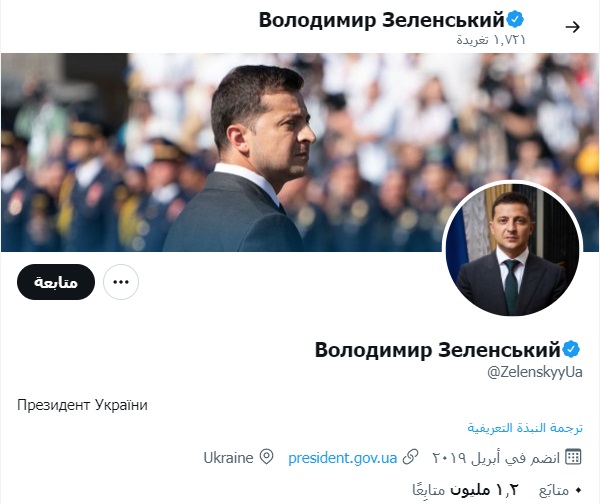600x504 pixels.
Task: Open the president.gov.ua website link
Action: 341,457
